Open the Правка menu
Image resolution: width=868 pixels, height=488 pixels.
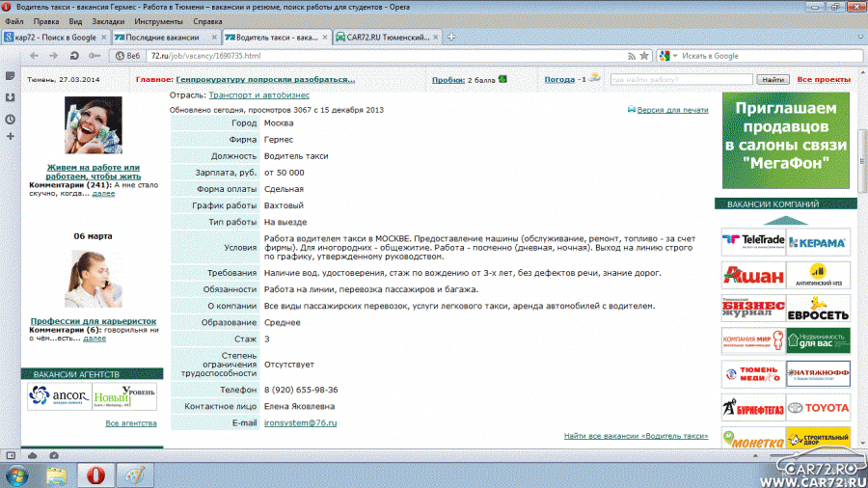pyautogui.click(x=46, y=21)
